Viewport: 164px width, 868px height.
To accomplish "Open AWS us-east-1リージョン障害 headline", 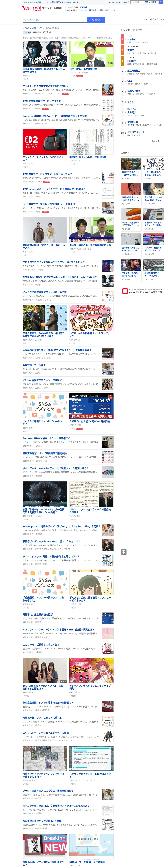I will tap(54, 189).
